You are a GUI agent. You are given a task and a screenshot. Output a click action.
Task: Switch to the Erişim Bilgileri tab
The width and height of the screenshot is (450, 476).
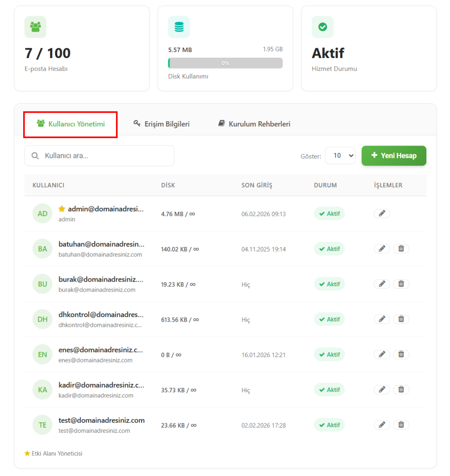pos(162,124)
